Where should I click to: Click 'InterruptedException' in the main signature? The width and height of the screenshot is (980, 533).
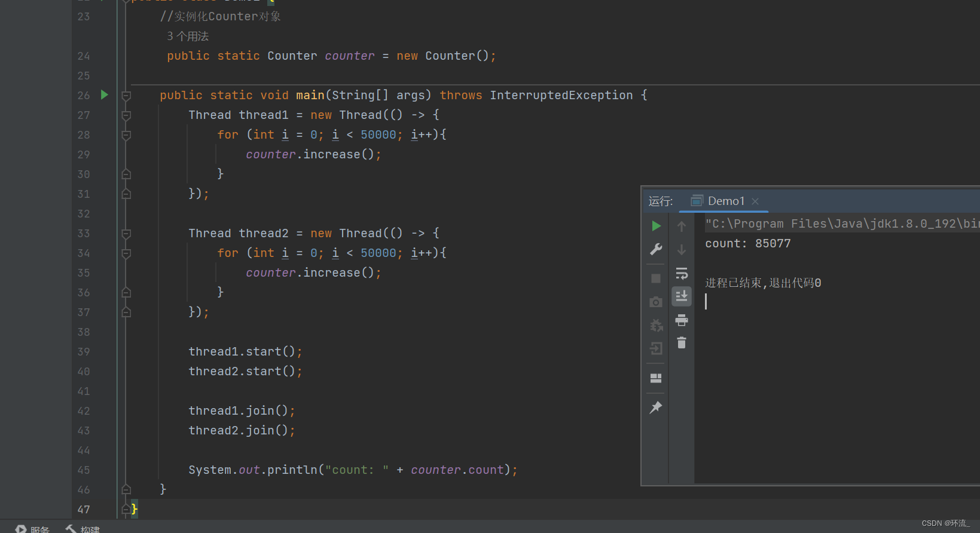tap(561, 95)
